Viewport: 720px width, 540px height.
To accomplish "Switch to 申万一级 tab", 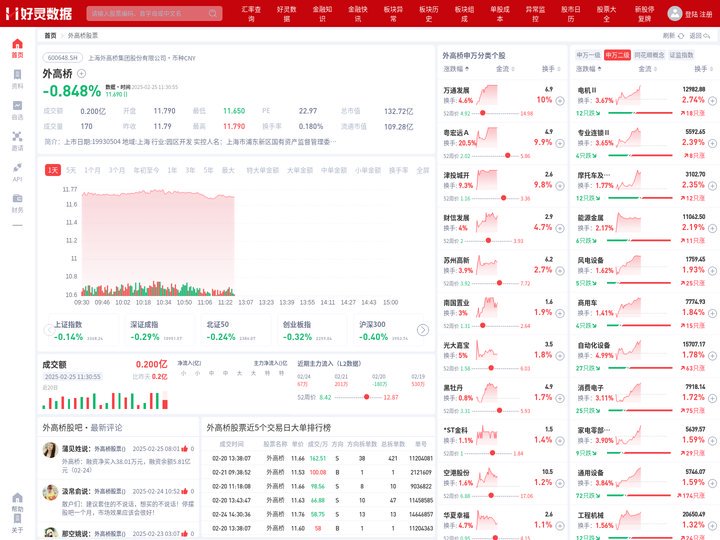I will point(589,55).
